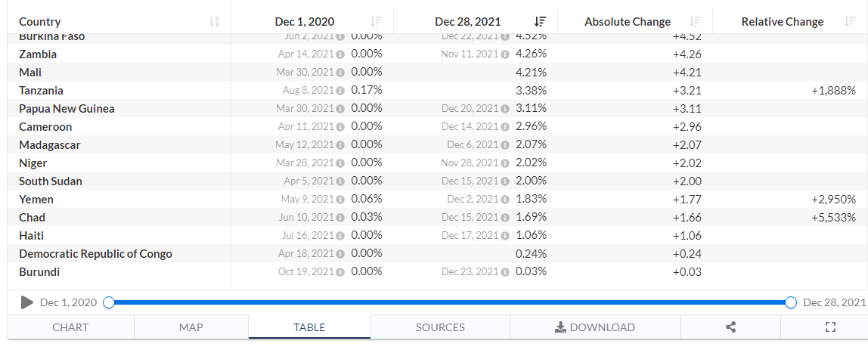Click info icon beside Zambia Apr 14, 2021

pos(340,54)
